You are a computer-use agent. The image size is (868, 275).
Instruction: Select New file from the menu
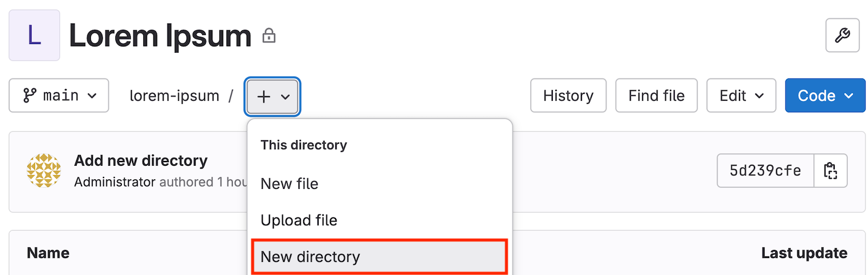(x=290, y=184)
